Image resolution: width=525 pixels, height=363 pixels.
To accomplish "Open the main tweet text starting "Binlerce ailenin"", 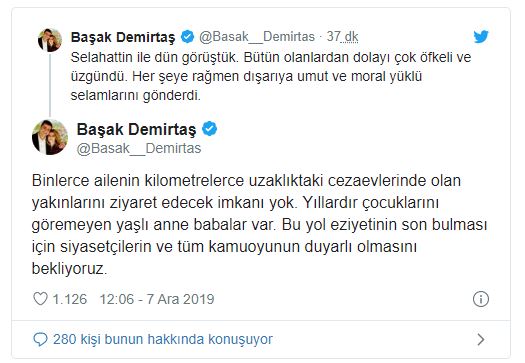I will pyautogui.click(x=259, y=224).
